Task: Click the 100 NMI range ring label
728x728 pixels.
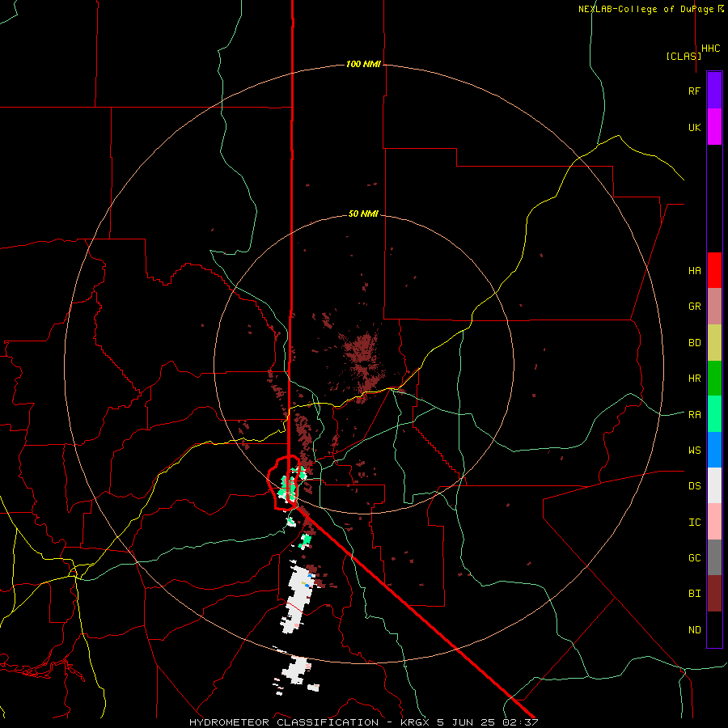Action: [x=363, y=64]
